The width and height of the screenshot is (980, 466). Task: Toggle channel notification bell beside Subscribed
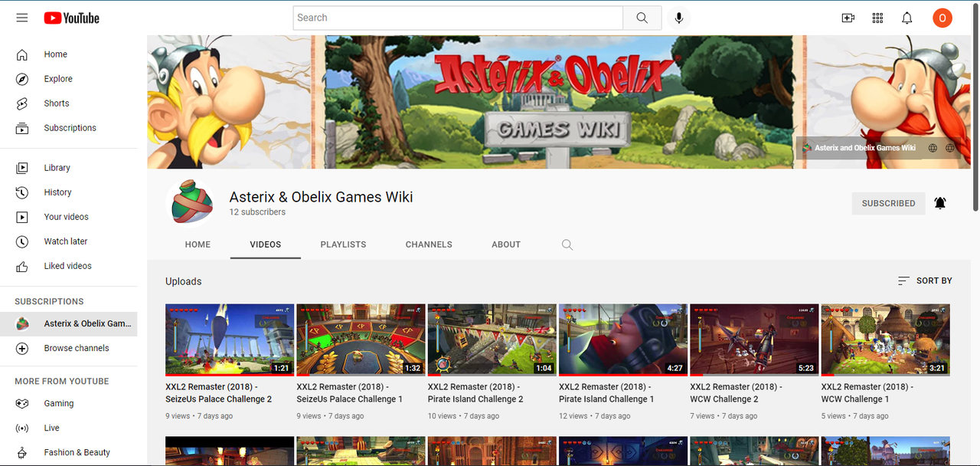[940, 203]
